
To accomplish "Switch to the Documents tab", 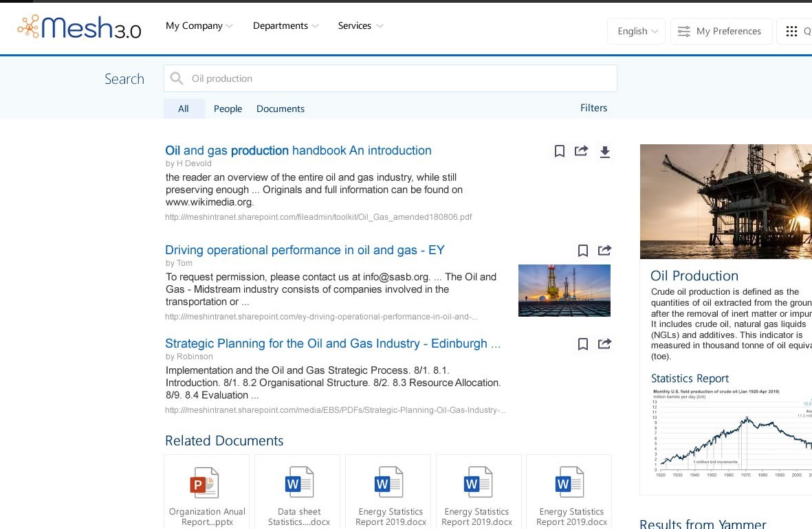I will [281, 109].
